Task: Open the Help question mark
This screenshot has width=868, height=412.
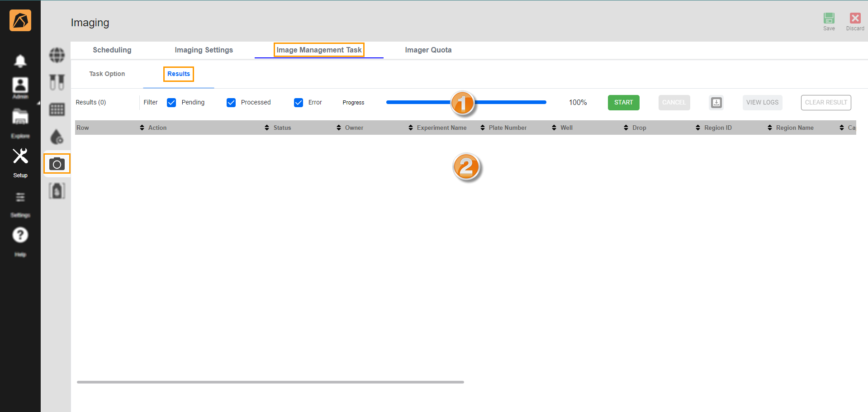Action: point(20,236)
